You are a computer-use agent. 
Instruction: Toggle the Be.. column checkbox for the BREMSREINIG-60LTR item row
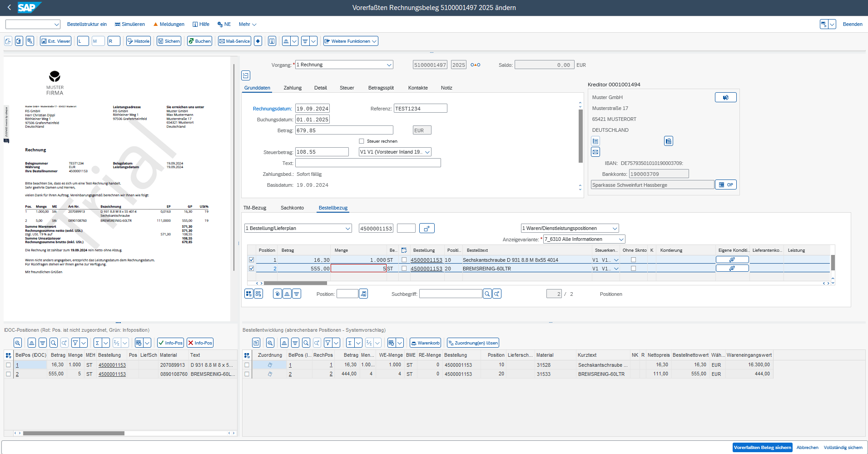404,269
